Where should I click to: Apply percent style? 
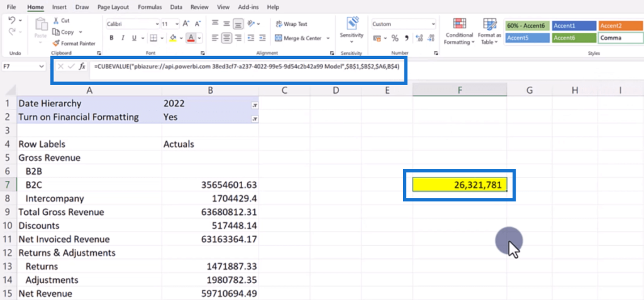(x=395, y=38)
